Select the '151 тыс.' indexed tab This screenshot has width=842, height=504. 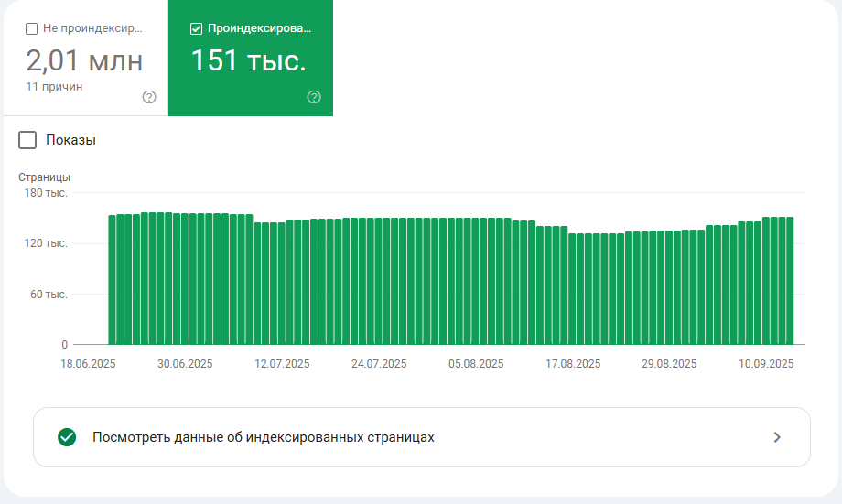coord(251,58)
